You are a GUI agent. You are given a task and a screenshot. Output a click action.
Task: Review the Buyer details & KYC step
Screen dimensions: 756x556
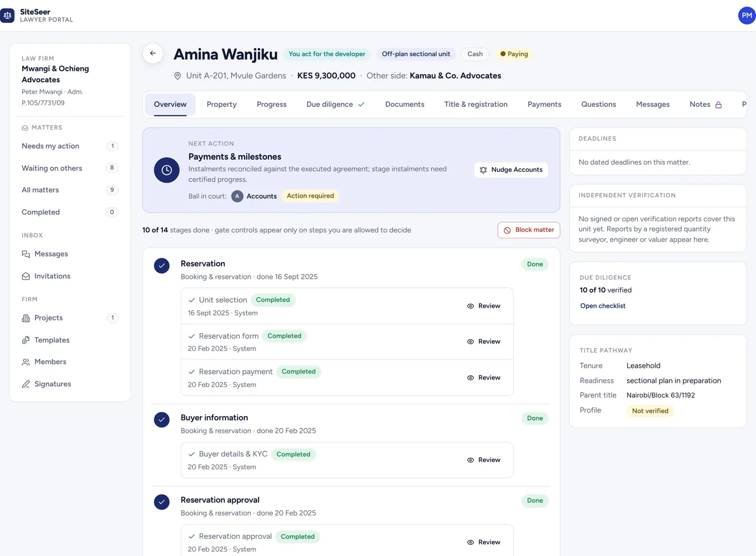click(483, 460)
